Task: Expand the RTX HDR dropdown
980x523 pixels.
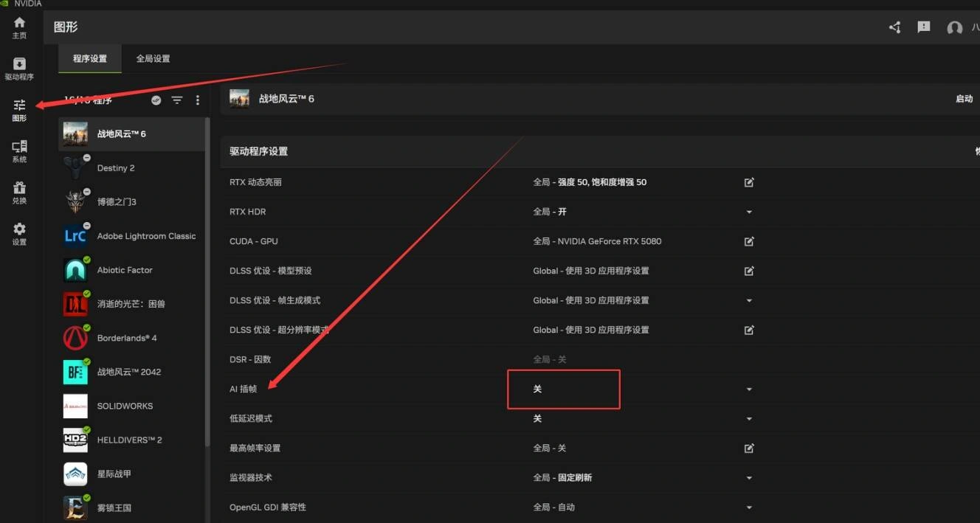Action: (749, 212)
